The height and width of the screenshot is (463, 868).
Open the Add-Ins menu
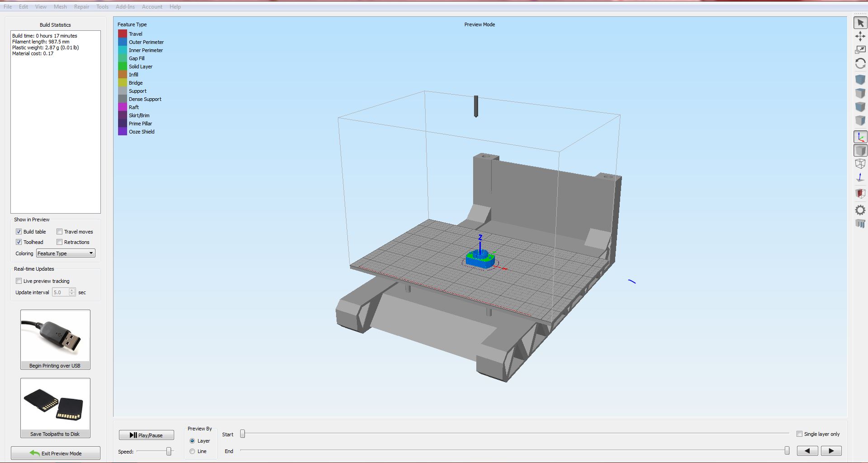[x=125, y=7]
